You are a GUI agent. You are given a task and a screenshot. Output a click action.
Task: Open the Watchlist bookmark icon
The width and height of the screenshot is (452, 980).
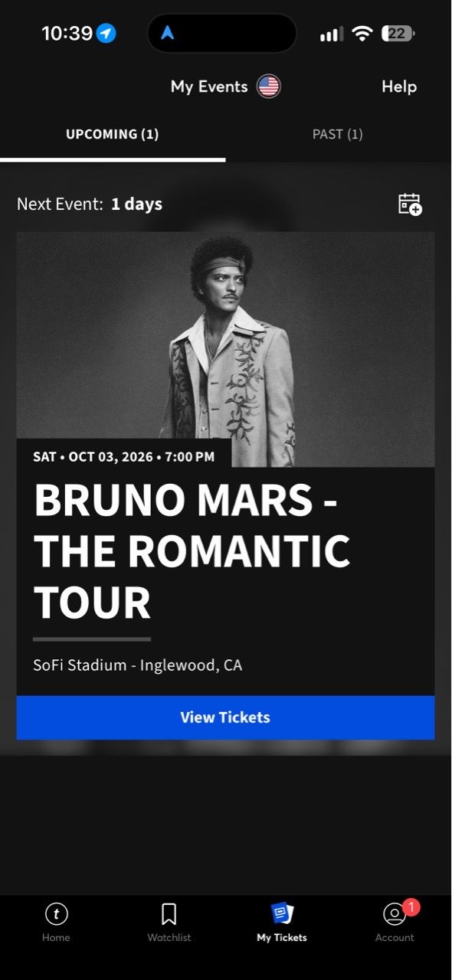(x=169, y=913)
